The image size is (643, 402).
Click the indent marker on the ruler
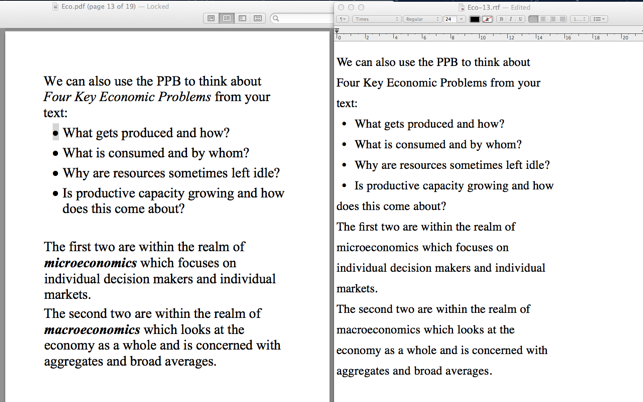[337, 30]
